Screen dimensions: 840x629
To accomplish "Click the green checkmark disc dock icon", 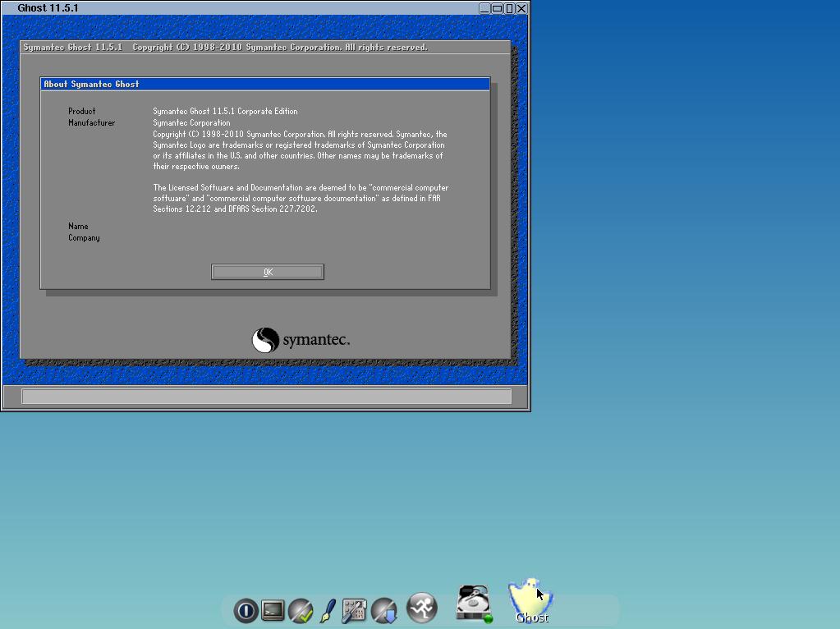I will [x=301, y=610].
